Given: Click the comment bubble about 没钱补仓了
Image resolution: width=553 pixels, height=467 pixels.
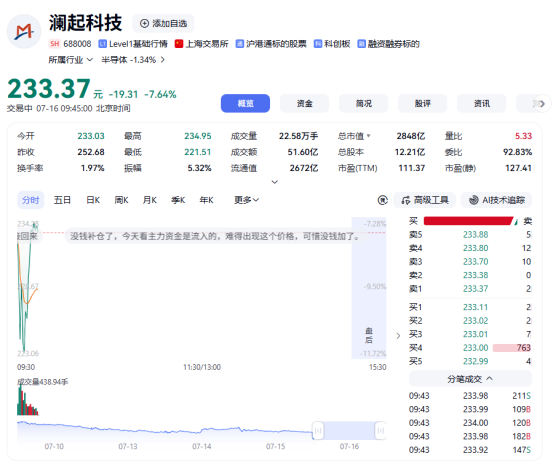Looking at the screenshot, I should pos(216,236).
